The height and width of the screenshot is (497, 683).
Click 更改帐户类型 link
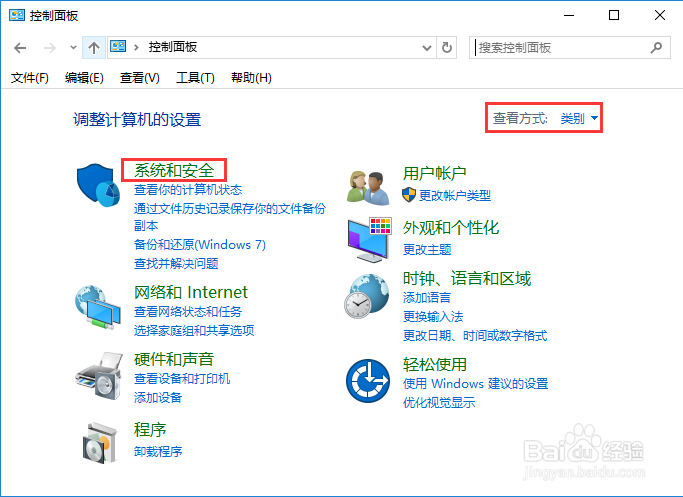[455, 195]
